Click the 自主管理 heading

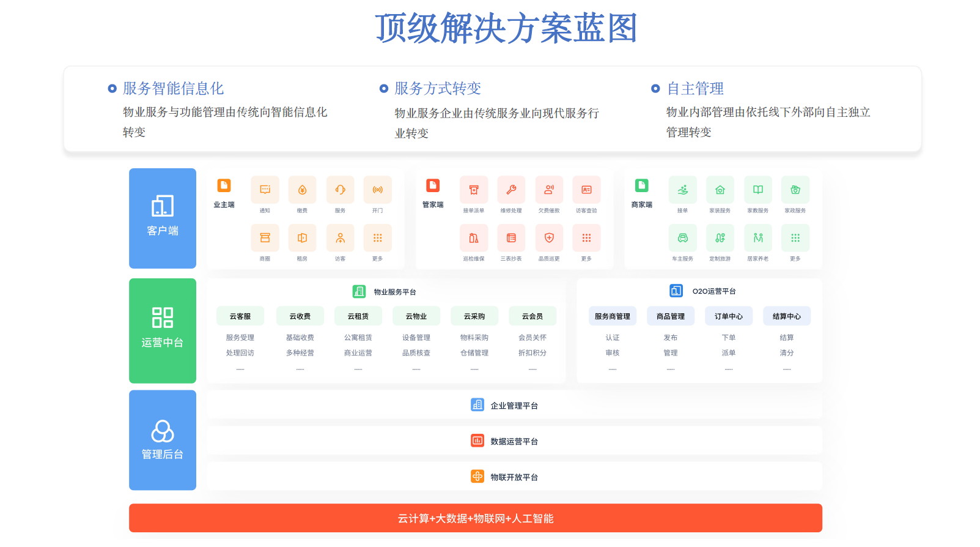point(695,89)
